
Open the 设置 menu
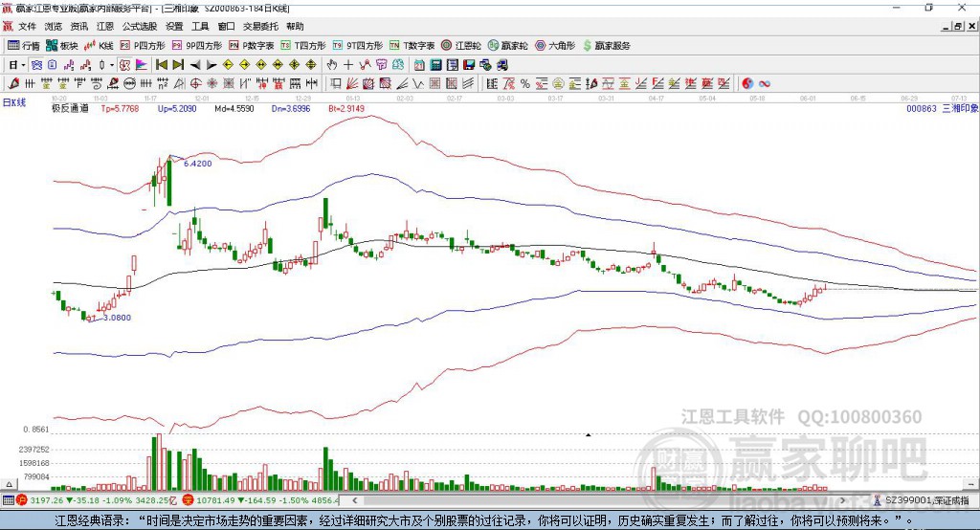(x=174, y=26)
